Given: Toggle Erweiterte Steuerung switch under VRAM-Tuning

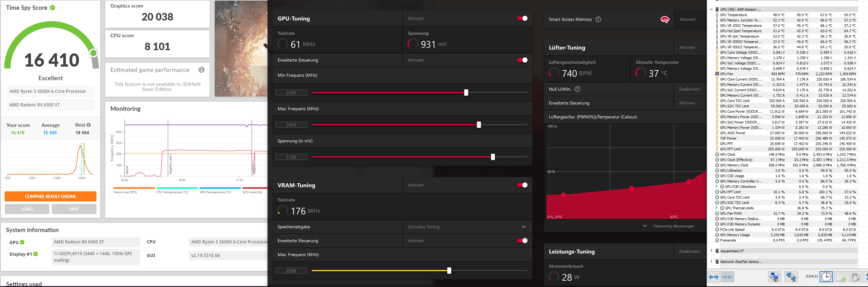Looking at the screenshot, I should (x=522, y=241).
